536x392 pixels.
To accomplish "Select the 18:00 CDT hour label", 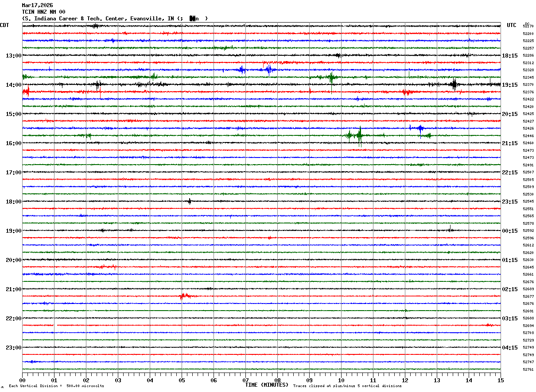I will [13, 202].
